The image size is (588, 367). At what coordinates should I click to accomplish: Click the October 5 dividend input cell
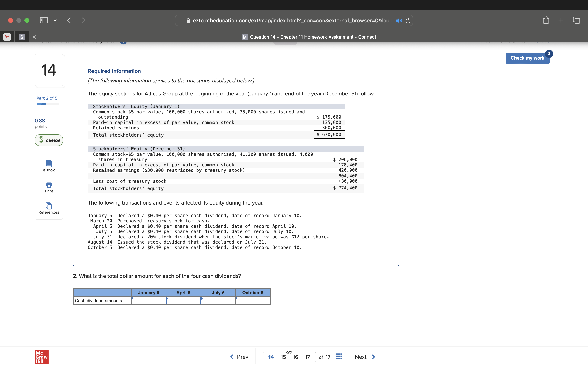pyautogui.click(x=253, y=301)
